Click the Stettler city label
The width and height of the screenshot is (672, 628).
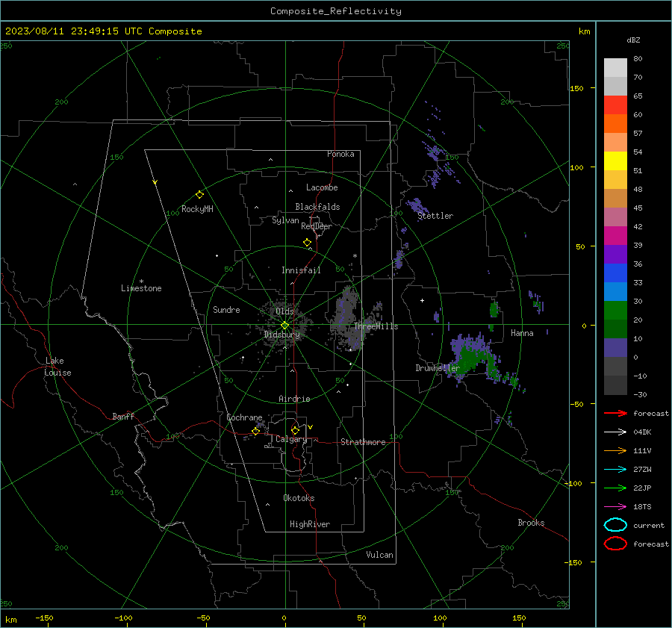point(435,216)
